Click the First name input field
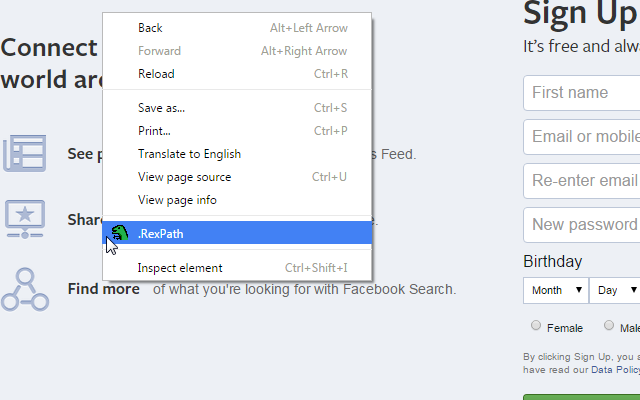This screenshot has height=400, width=640. (582, 93)
